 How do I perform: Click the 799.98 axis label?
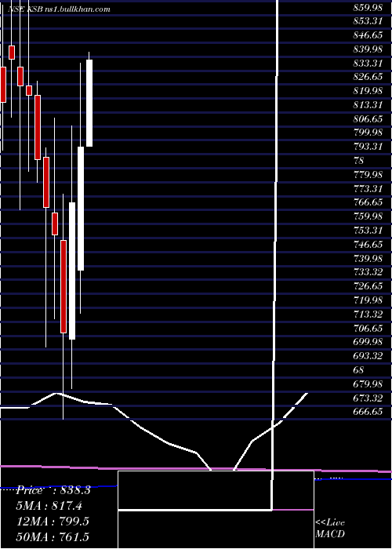click(368, 133)
